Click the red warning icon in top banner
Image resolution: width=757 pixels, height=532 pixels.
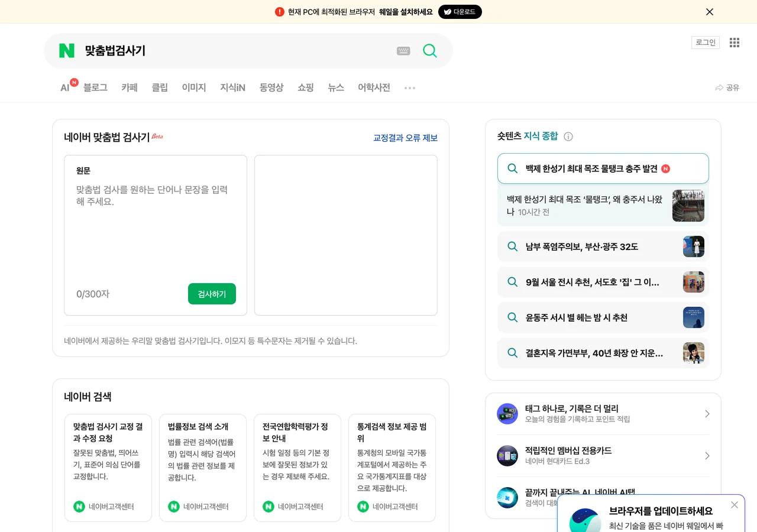[x=280, y=12]
